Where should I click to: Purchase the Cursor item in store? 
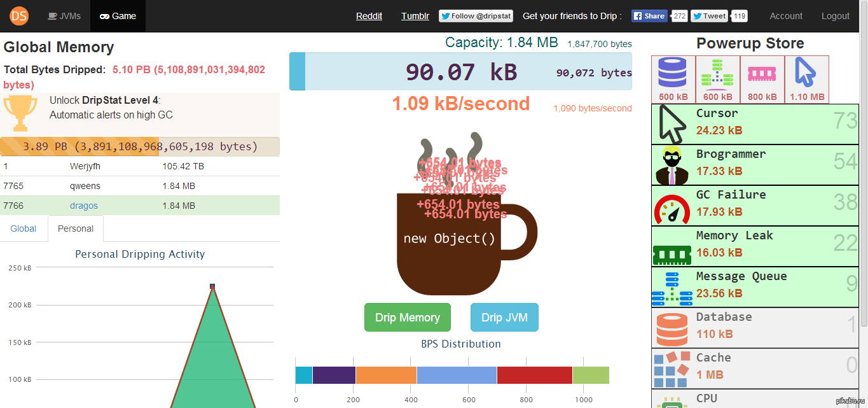(755, 124)
